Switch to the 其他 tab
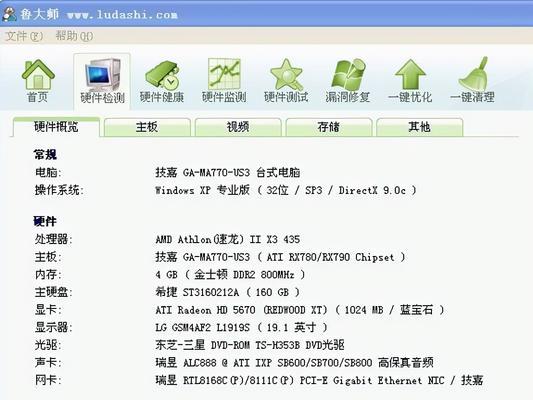The width and height of the screenshot is (533, 400). click(x=419, y=127)
